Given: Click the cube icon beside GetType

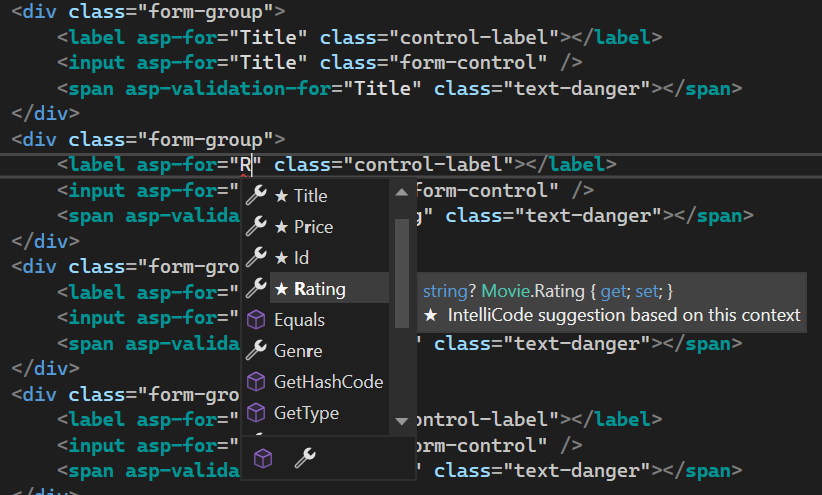Looking at the screenshot, I should [x=256, y=413].
